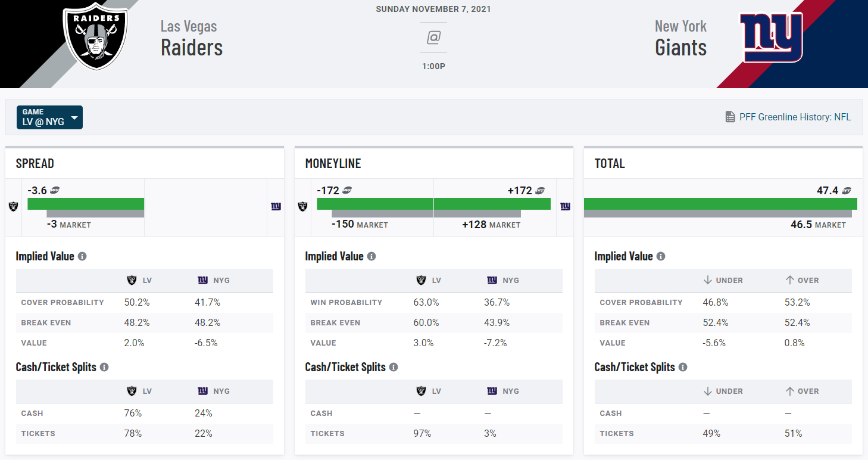Open PFF Greenline History: NFL link
The image size is (868, 460).
795,117
